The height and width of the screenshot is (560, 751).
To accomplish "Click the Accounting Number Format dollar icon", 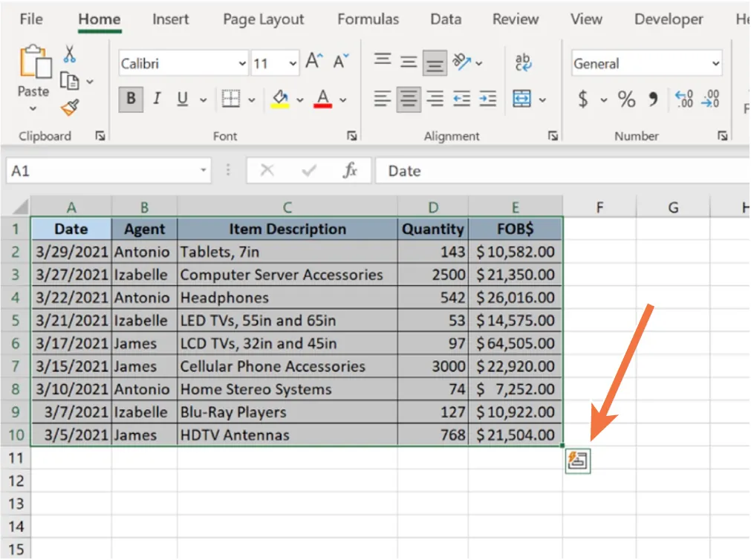I will [582, 98].
